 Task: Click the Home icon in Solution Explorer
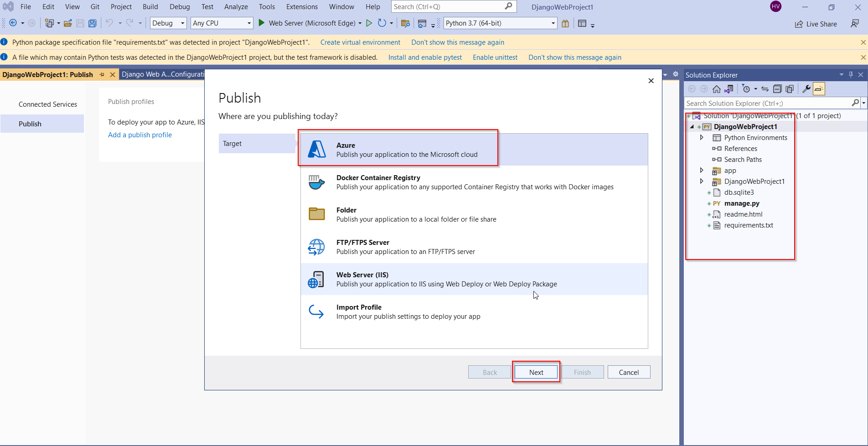tap(717, 89)
